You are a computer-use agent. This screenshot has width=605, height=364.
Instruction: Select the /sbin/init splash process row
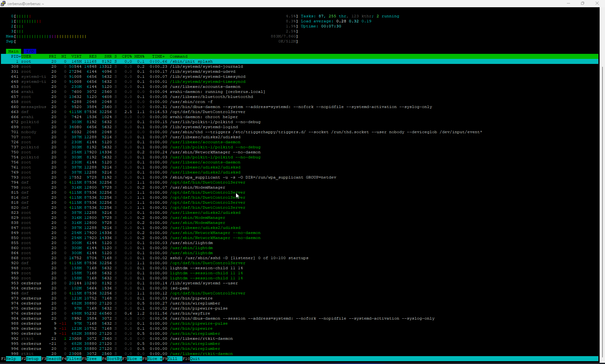(x=300, y=61)
